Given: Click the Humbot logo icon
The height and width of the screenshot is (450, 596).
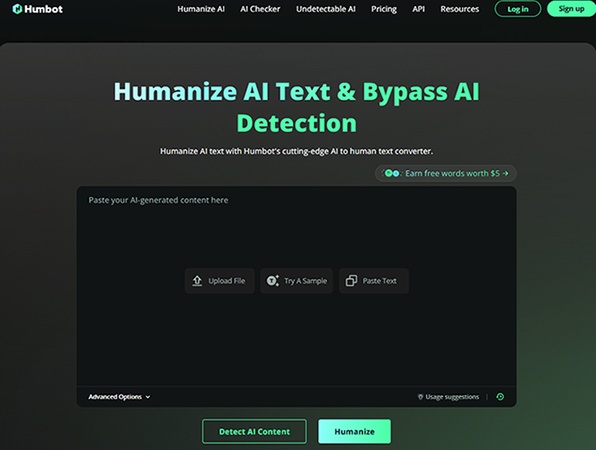Looking at the screenshot, I should [17, 9].
